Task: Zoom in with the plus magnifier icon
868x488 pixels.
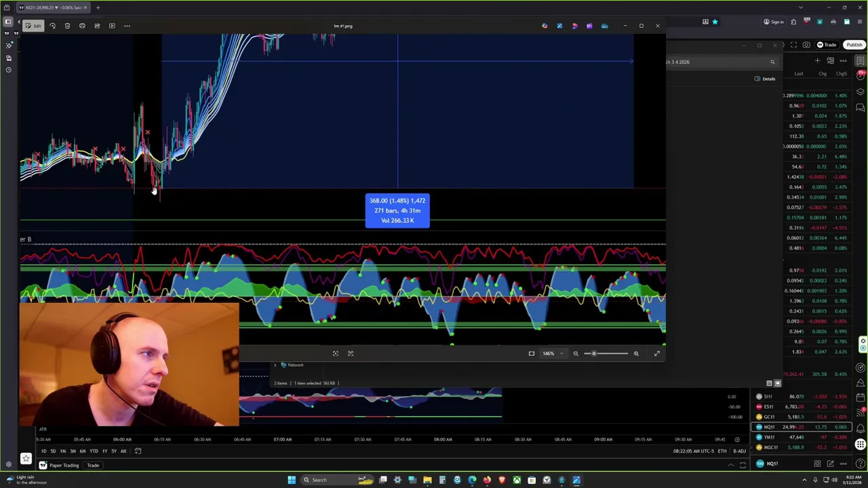Action: click(x=636, y=353)
